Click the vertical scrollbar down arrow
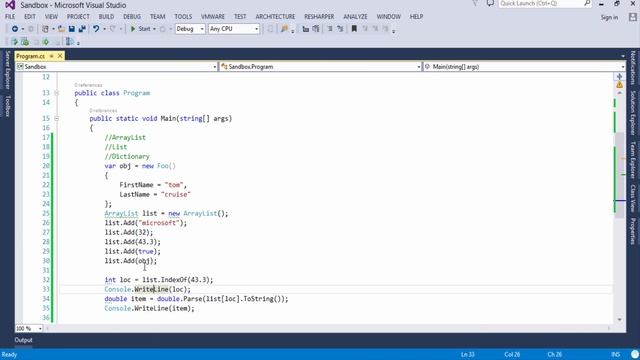This screenshot has width=640, height=360. [x=620, y=320]
